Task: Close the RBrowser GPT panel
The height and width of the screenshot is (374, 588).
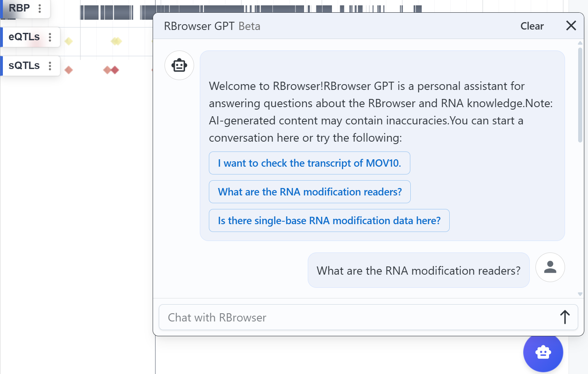Action: [x=571, y=26]
